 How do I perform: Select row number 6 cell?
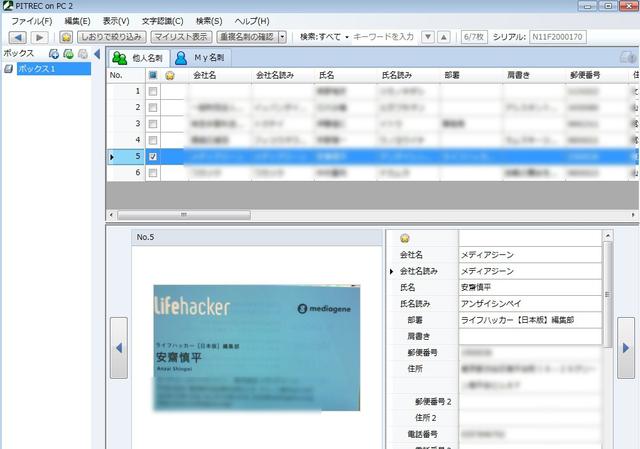[126, 173]
